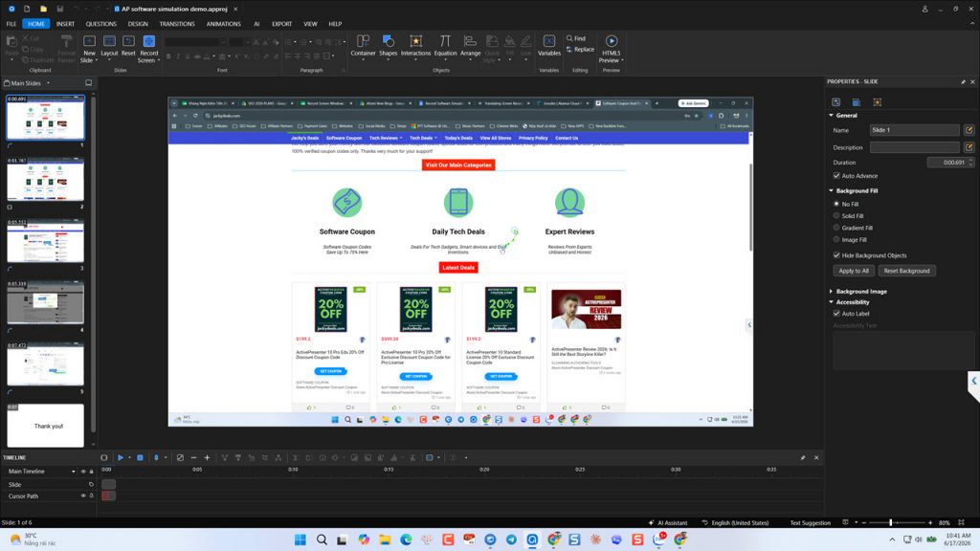Toggle Hide Background Objects checkbox
This screenshot has width=980, height=551.
click(x=836, y=254)
